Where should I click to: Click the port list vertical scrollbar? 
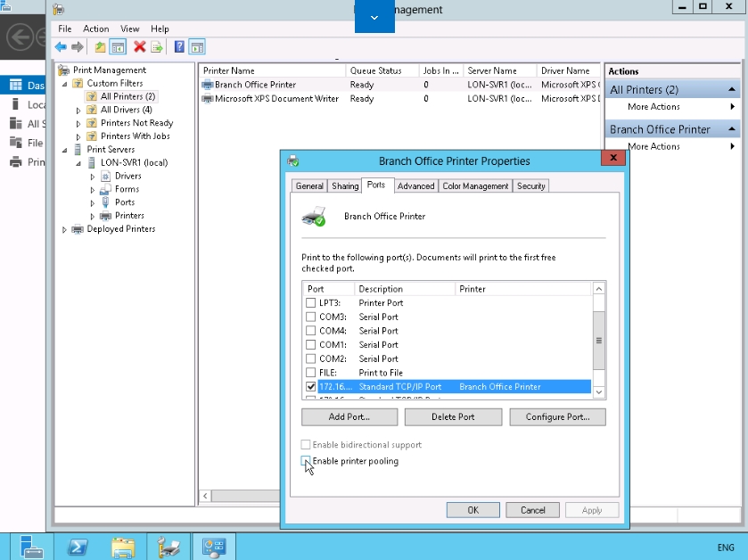click(x=599, y=340)
